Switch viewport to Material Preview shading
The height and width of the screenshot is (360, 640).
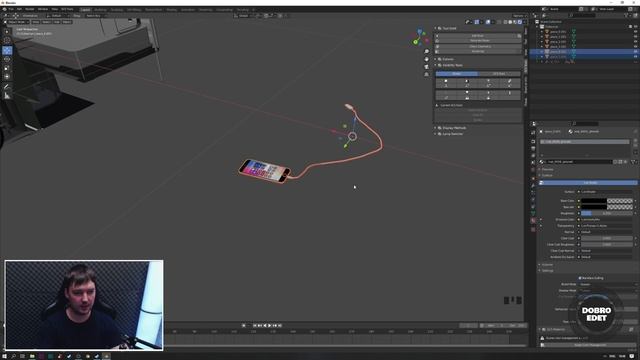[x=515, y=22]
